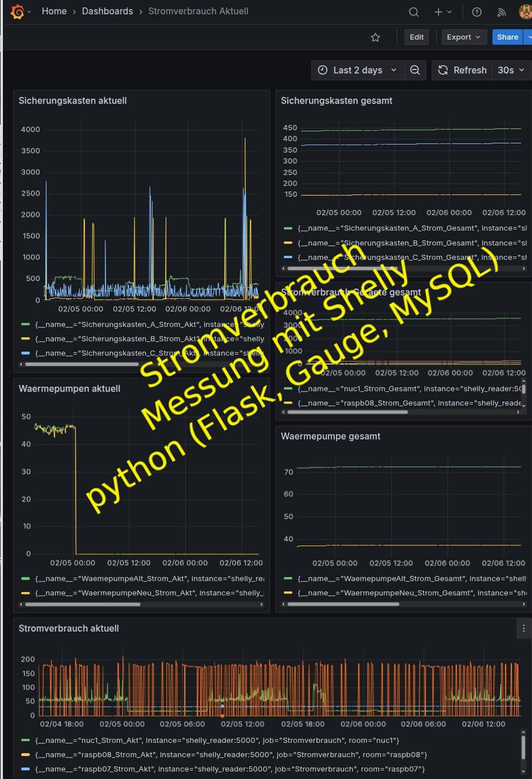Expand the 30s refresh interval dropdown

tap(511, 70)
